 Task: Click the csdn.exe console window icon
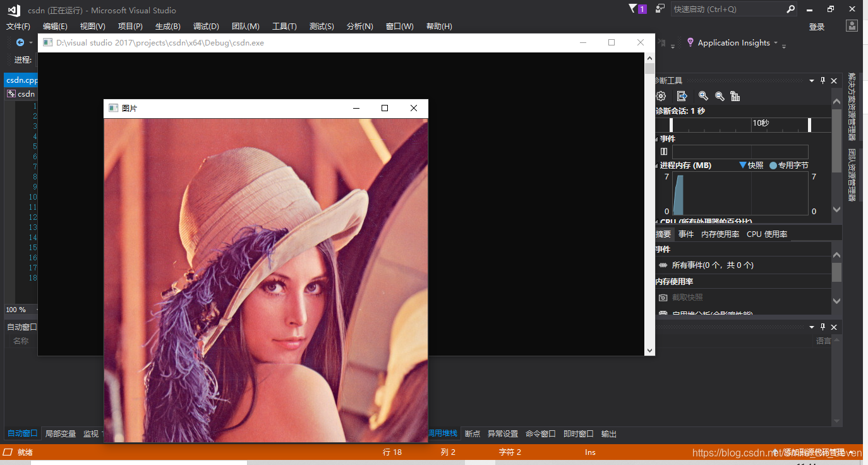(47, 43)
